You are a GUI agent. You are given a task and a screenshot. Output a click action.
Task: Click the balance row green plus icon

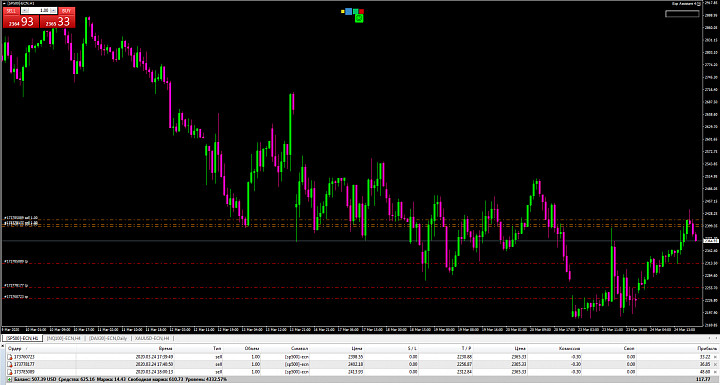[x=10, y=379]
